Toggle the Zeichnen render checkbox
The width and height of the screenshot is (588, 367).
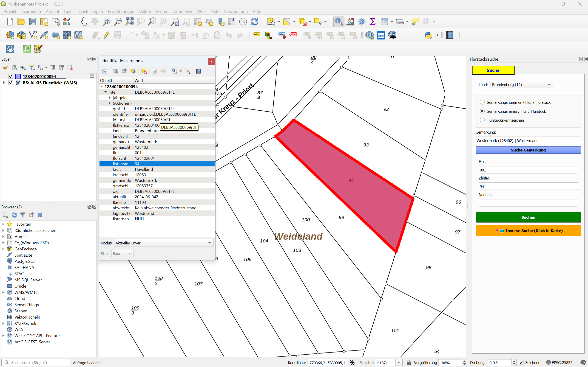(x=521, y=363)
